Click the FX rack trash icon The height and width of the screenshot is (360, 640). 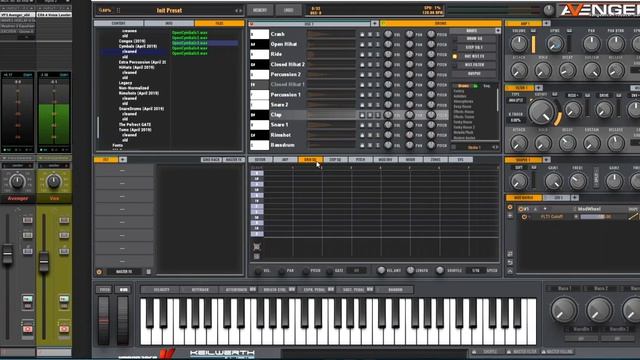coord(149,272)
